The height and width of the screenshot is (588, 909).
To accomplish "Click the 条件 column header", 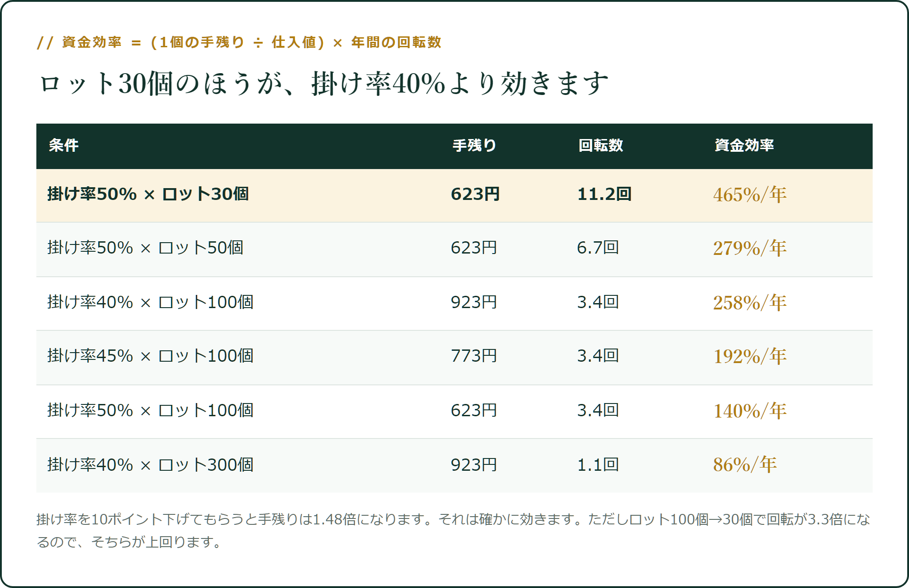I will pos(64,145).
